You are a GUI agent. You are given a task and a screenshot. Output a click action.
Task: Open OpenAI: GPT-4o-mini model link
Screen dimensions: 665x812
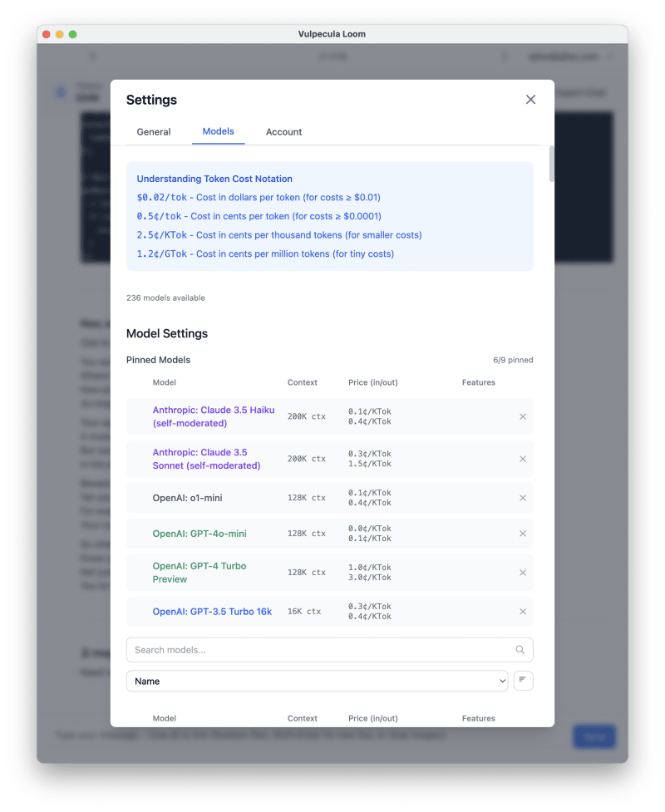199,534
